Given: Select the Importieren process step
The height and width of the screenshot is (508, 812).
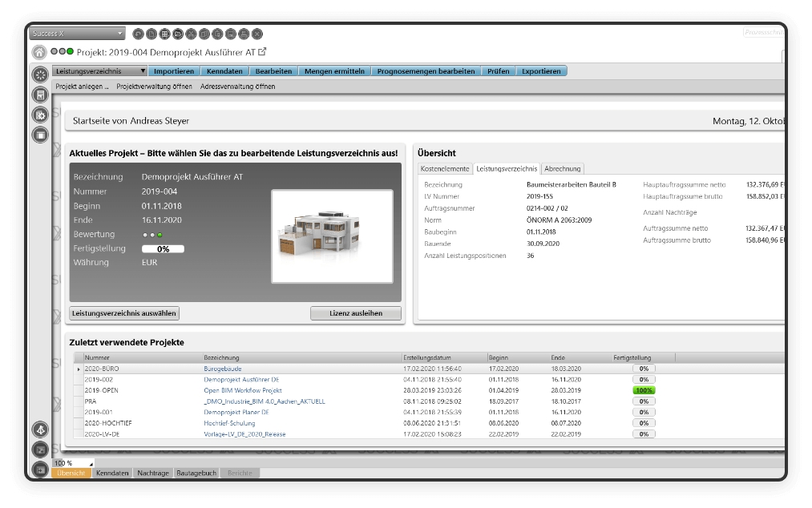Looking at the screenshot, I should point(173,71).
